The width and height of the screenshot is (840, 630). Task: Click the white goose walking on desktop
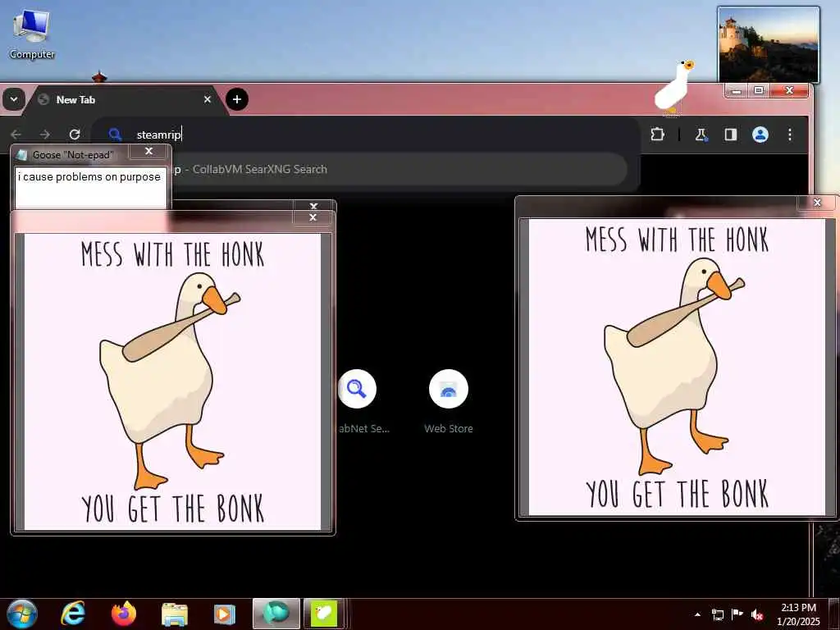674,87
